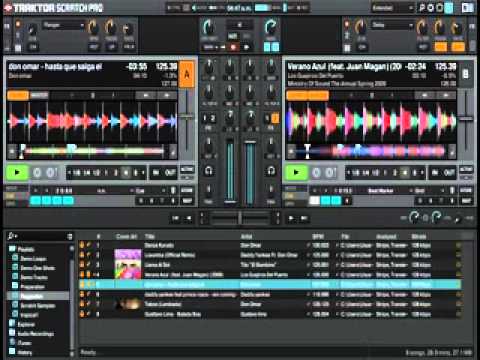480x360 pixels.
Task: Sort the browser list by BPM column
Action: (x=318, y=236)
